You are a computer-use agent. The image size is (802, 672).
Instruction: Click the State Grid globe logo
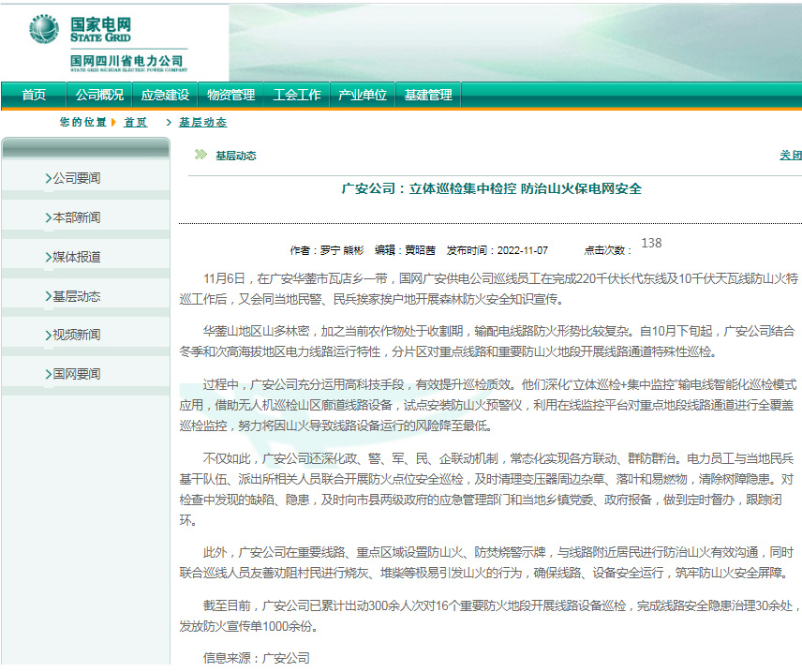[x=44, y=29]
